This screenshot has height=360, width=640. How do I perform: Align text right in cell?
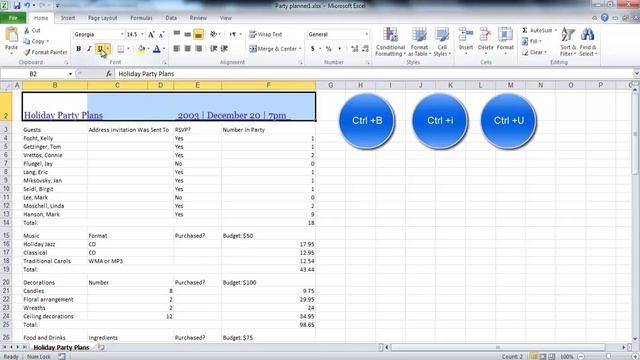tap(198, 49)
